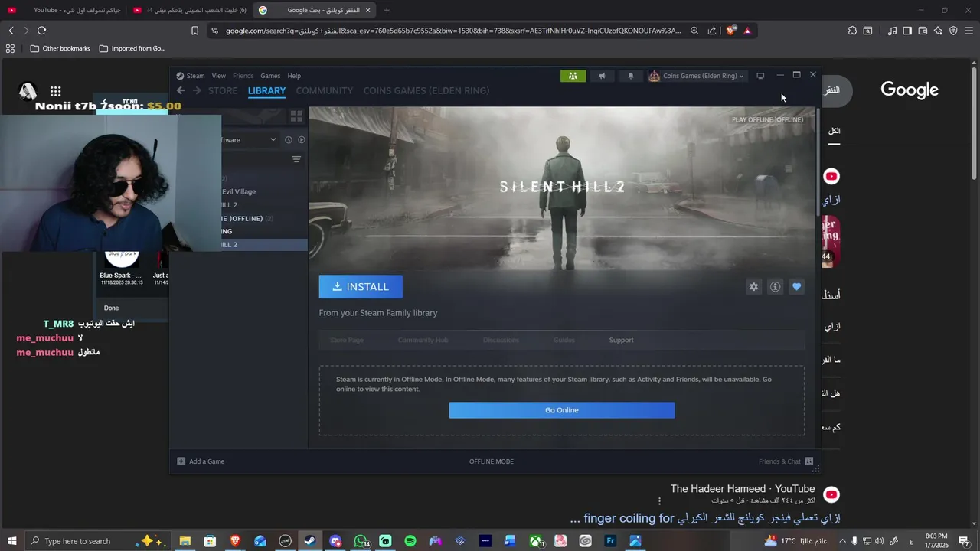Open a new browser tab with plus
The image size is (980, 551).
(387, 10)
